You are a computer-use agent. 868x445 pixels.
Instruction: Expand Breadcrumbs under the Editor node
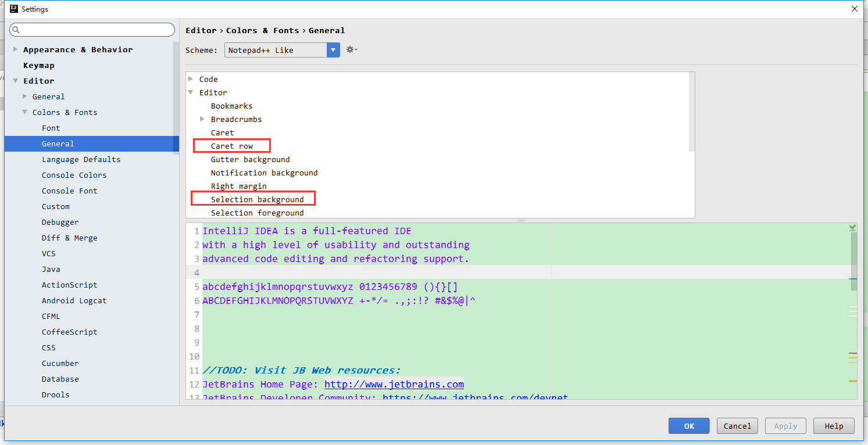[202, 119]
